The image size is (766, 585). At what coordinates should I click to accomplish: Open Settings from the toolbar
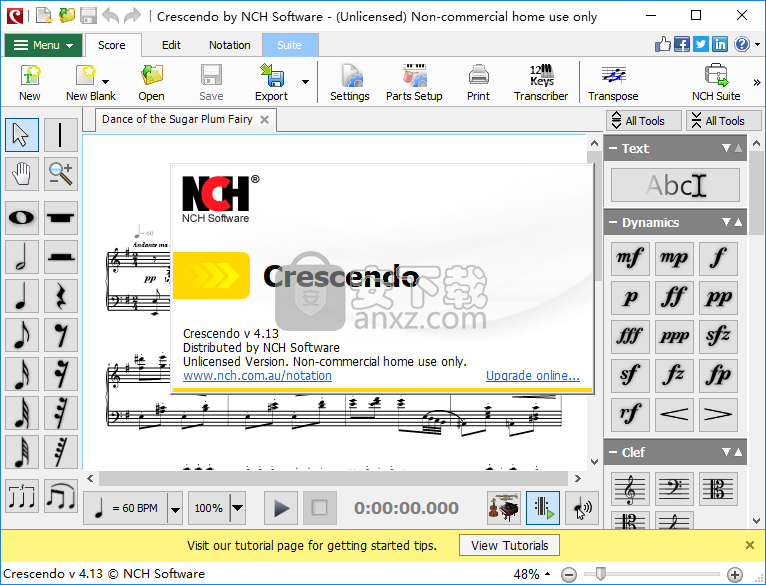click(x=350, y=83)
